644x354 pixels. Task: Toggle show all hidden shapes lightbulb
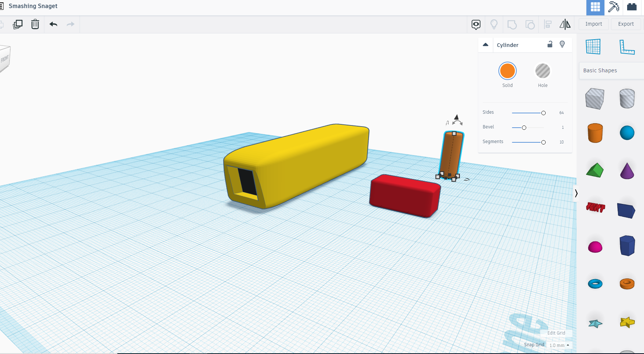494,25
